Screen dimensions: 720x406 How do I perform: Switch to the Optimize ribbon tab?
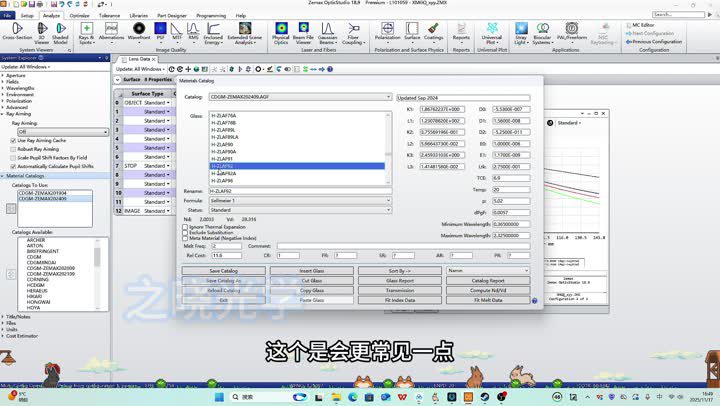click(79, 16)
